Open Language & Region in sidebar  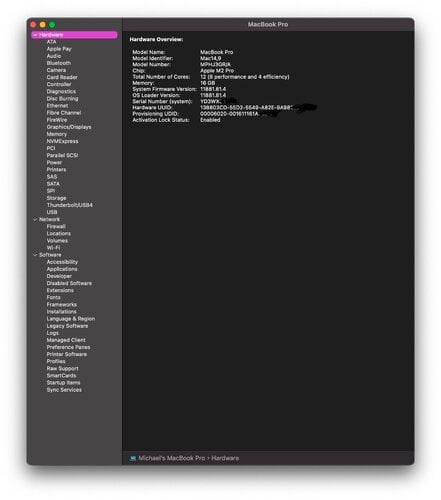[x=71, y=319]
